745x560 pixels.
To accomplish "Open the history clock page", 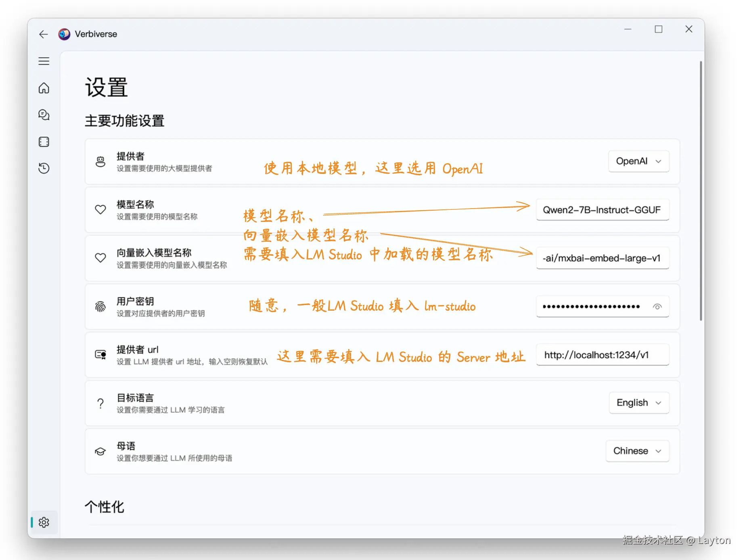I will tap(44, 168).
